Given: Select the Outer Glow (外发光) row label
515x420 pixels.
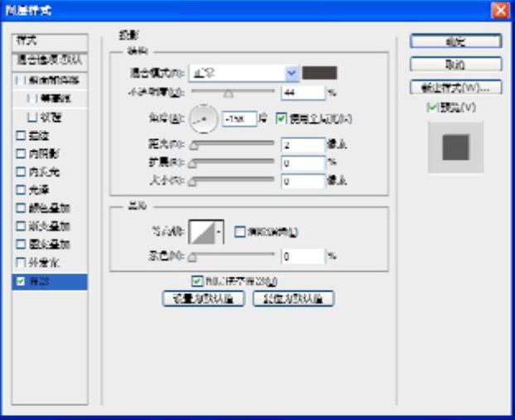Looking at the screenshot, I should click(x=44, y=263).
